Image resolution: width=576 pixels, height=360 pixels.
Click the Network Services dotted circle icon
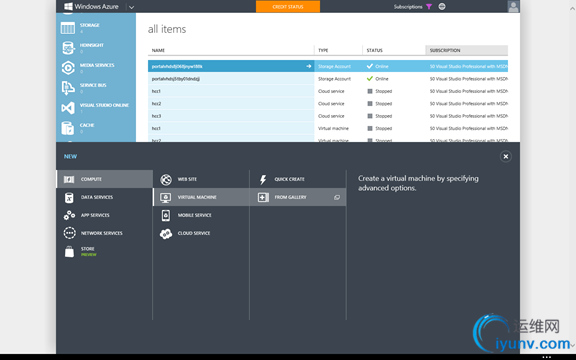point(69,233)
